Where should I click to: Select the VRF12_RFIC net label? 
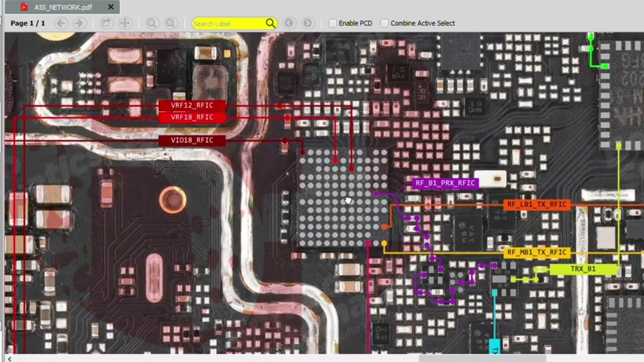pos(192,106)
